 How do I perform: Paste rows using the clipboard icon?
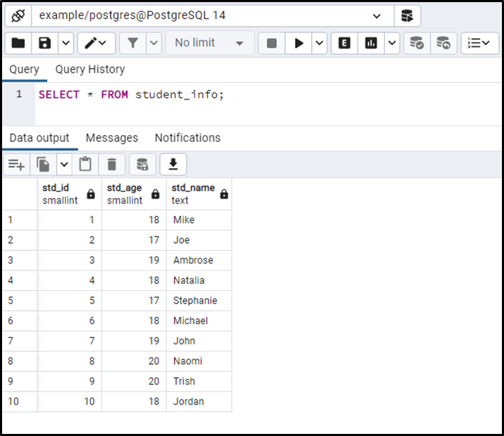pyautogui.click(x=85, y=164)
